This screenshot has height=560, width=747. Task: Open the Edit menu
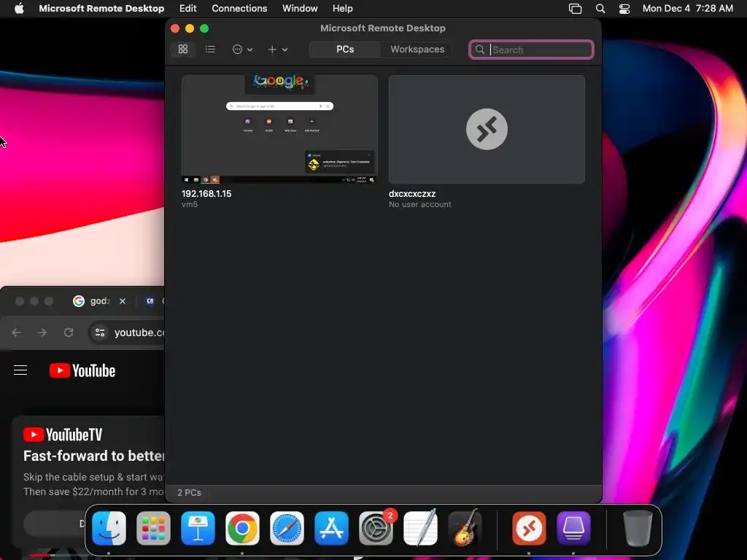point(187,8)
